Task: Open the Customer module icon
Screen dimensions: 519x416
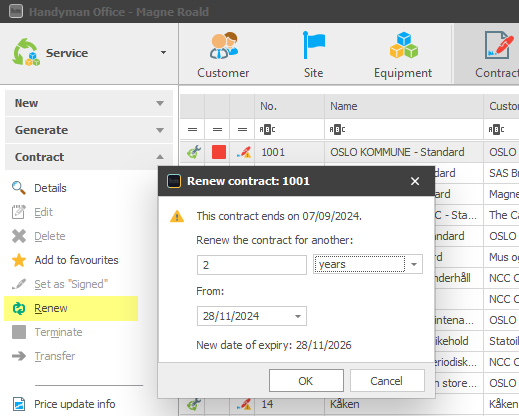Action: 224,46
